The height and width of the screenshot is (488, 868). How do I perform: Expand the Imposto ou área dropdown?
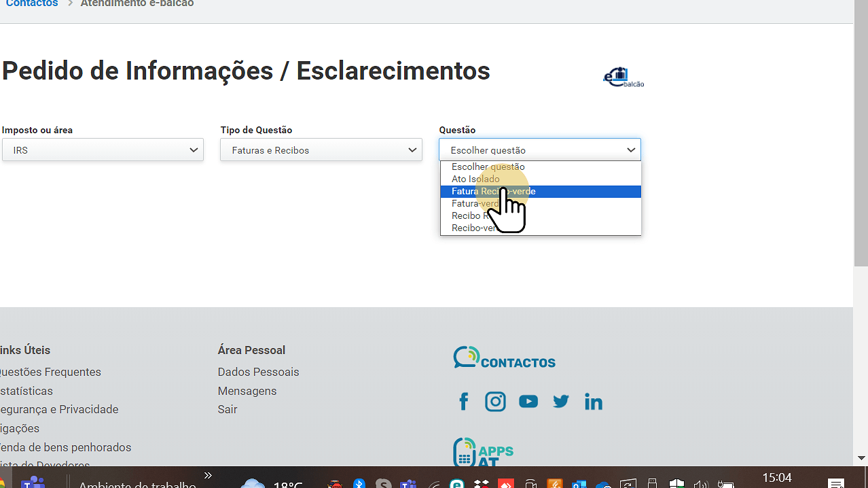(103, 150)
